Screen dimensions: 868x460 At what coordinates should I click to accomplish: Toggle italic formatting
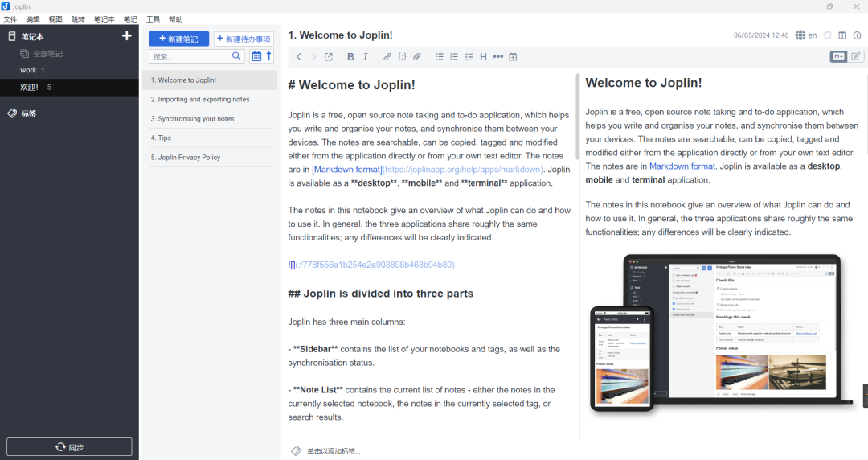[x=366, y=56]
